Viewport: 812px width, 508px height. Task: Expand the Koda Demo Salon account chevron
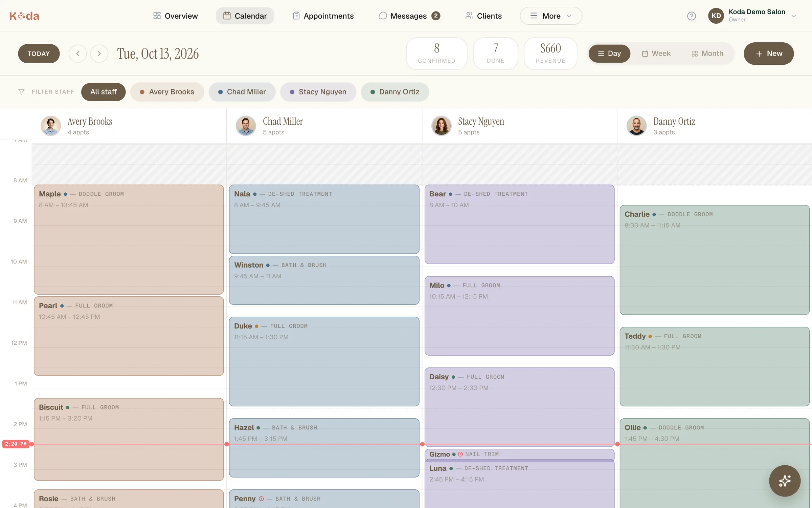(x=793, y=16)
